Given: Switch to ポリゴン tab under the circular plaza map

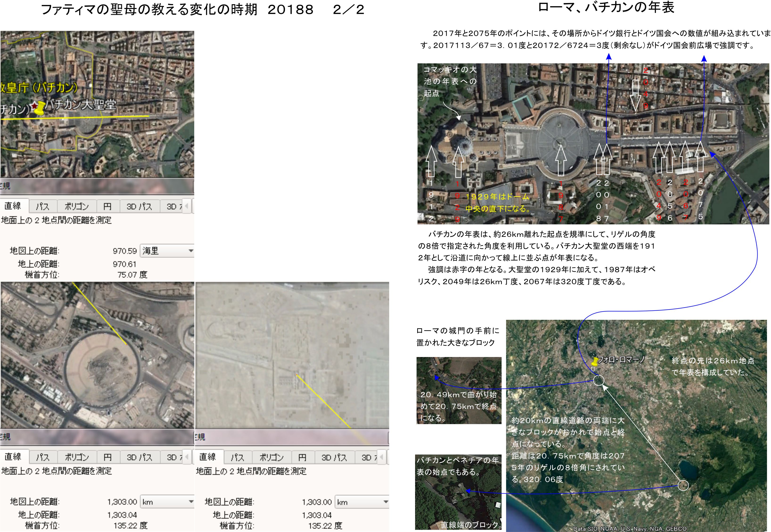Looking at the screenshot, I should (x=77, y=457).
